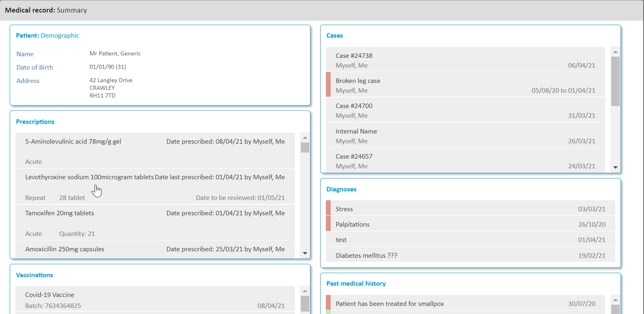Select Case #24738 in Cases list
Viewport: 644px width, 314px height.
(x=354, y=56)
